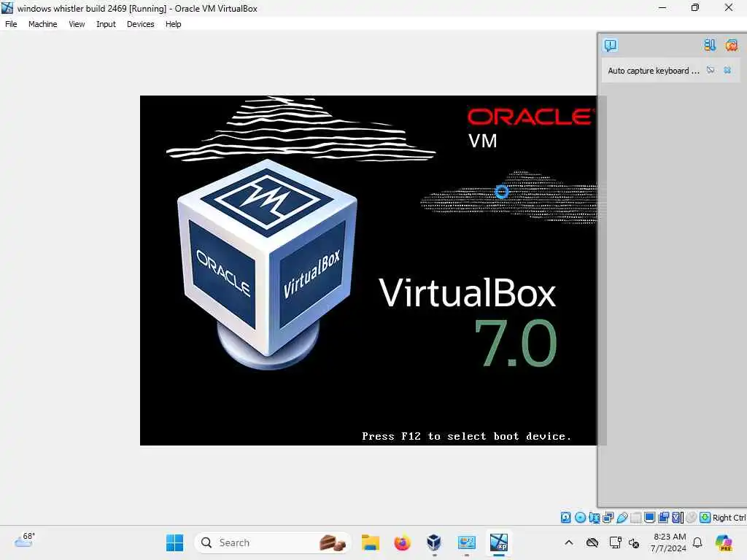The width and height of the screenshot is (747, 560).
Task: Click the volume muted tray icon
Action: pyautogui.click(x=634, y=542)
